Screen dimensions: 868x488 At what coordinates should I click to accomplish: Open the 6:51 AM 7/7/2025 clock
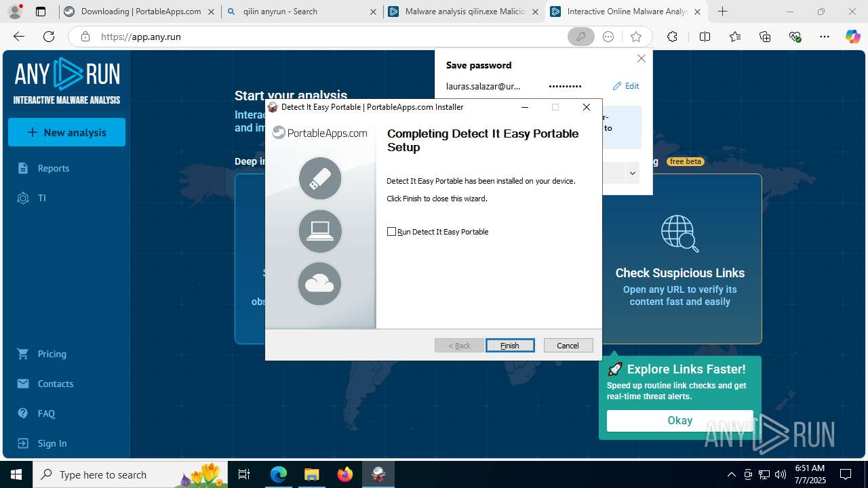point(810,474)
